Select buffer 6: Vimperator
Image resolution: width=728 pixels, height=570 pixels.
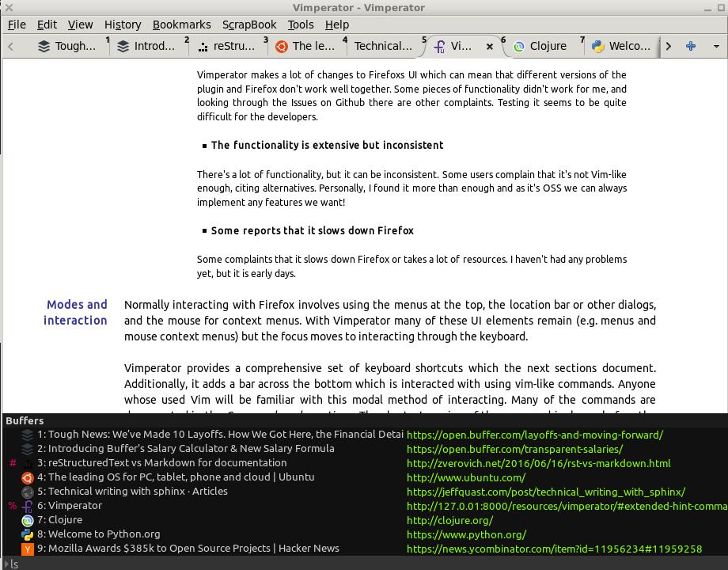[70, 505]
